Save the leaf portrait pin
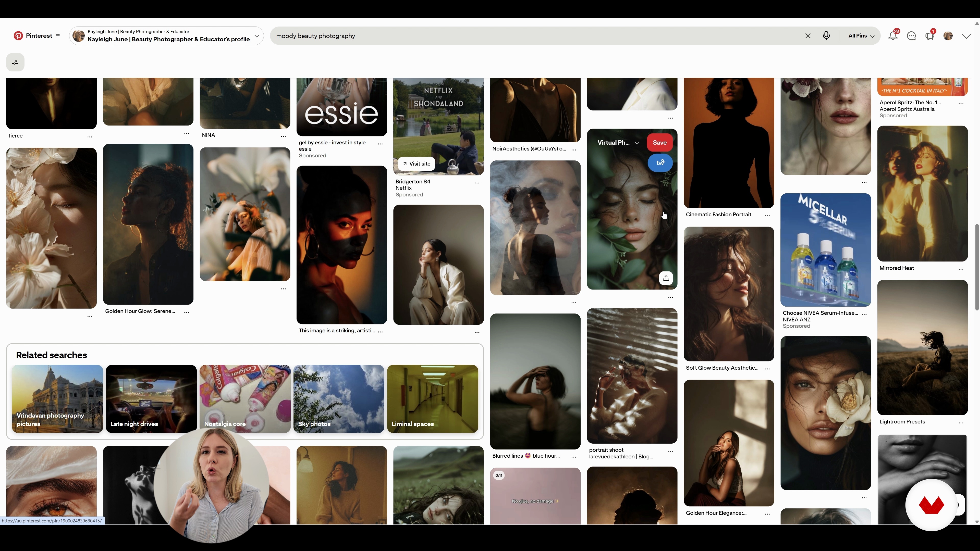Viewport: 980px width, 551px height. (x=660, y=143)
